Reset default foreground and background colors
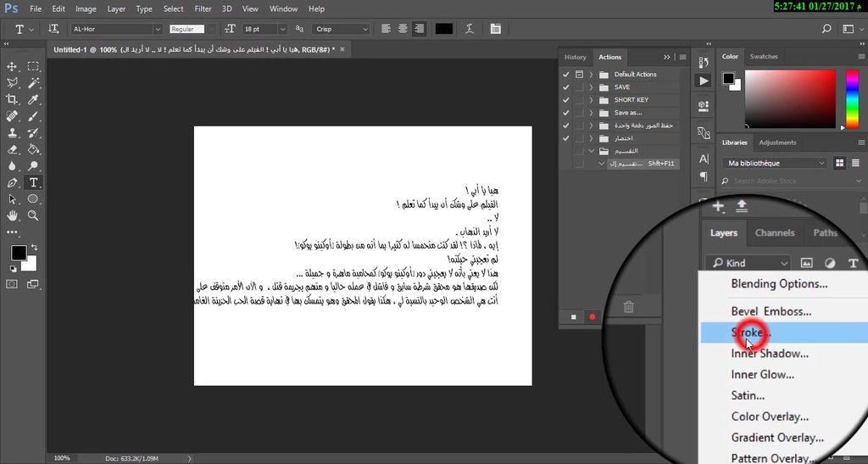 tap(13, 269)
